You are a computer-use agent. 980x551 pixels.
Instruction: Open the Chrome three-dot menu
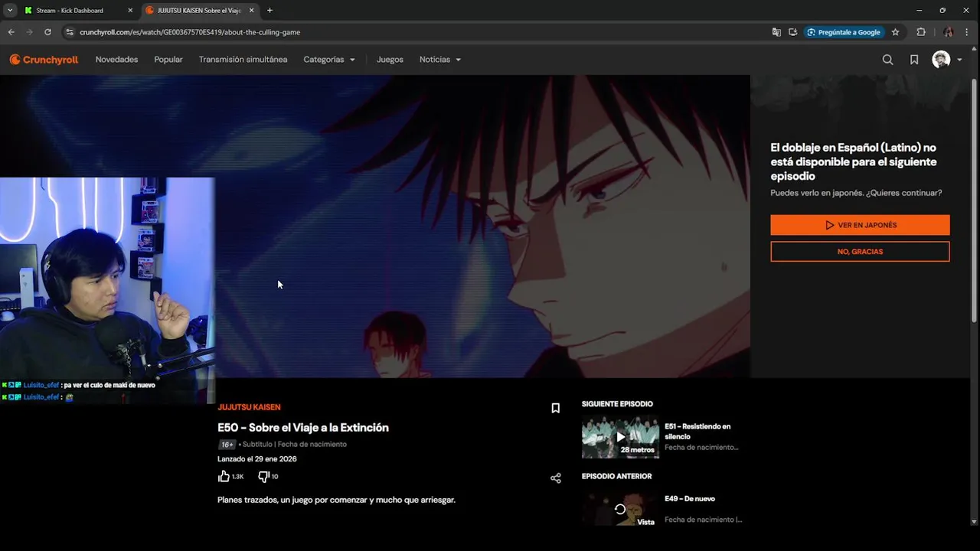967,32
